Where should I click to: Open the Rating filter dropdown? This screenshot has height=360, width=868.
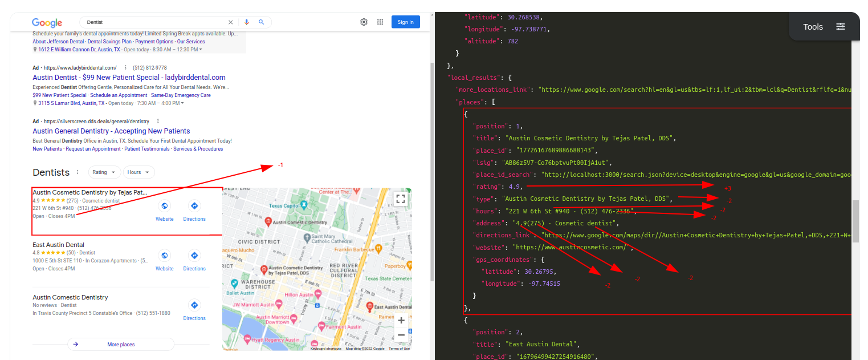(x=104, y=172)
